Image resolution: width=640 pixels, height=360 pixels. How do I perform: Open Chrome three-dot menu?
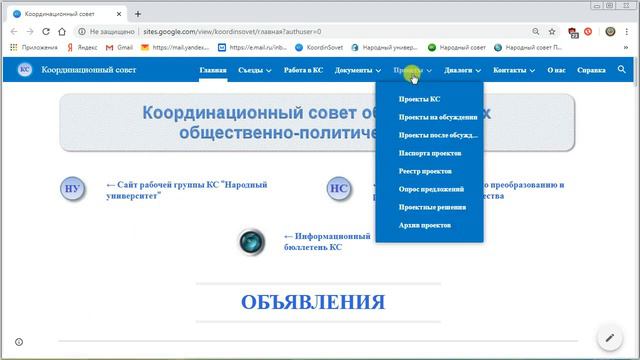pyautogui.click(x=627, y=31)
